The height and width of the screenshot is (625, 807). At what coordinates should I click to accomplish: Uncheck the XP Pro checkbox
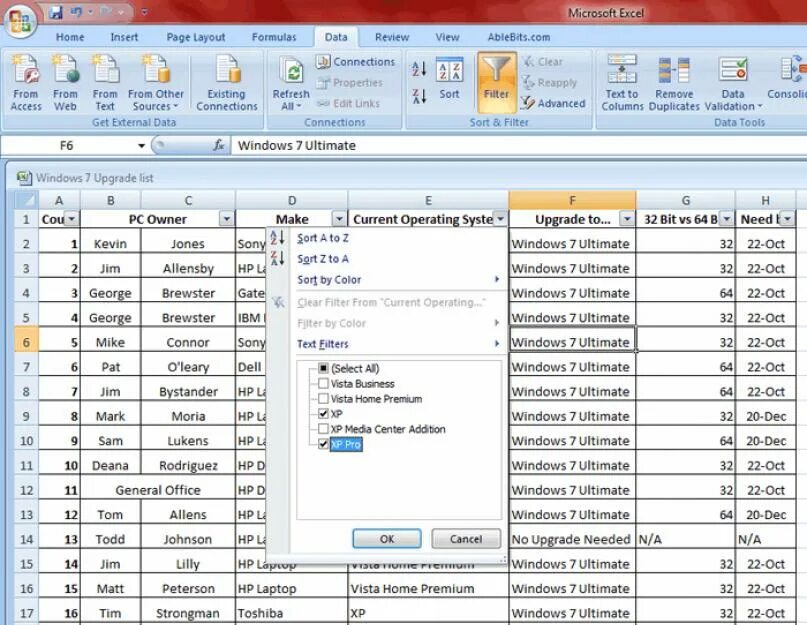click(323, 444)
